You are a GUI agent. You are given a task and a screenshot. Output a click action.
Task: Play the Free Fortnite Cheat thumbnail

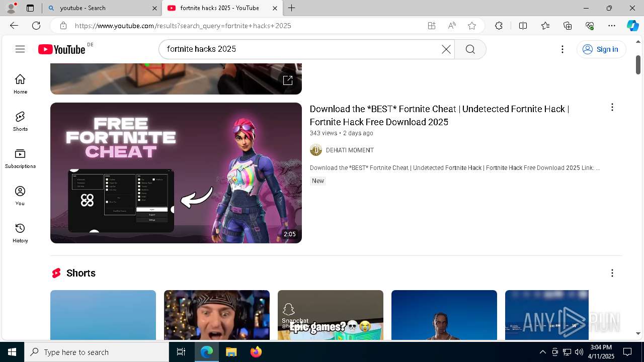click(x=176, y=173)
